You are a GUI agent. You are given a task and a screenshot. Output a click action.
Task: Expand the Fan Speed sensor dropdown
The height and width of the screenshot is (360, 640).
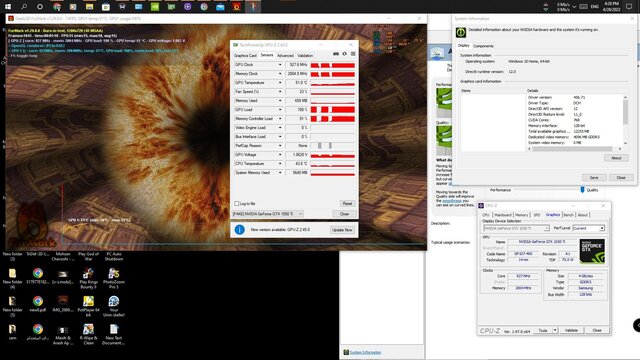(280, 92)
